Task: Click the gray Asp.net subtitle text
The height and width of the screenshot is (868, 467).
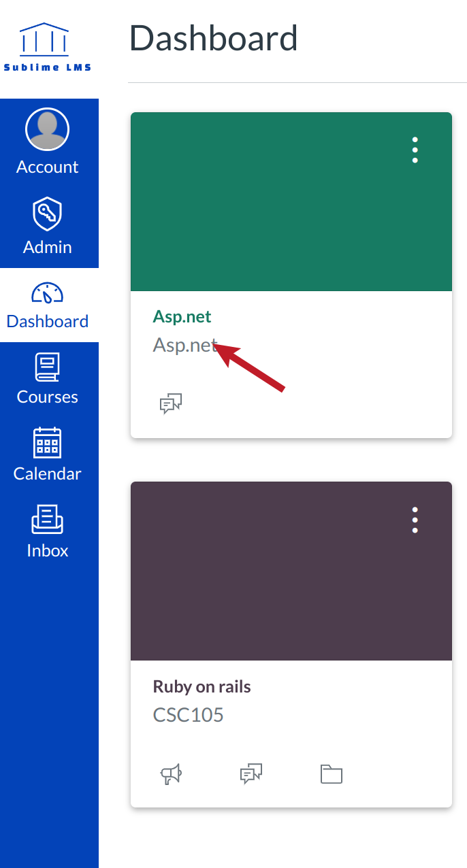Action: pyautogui.click(x=184, y=345)
